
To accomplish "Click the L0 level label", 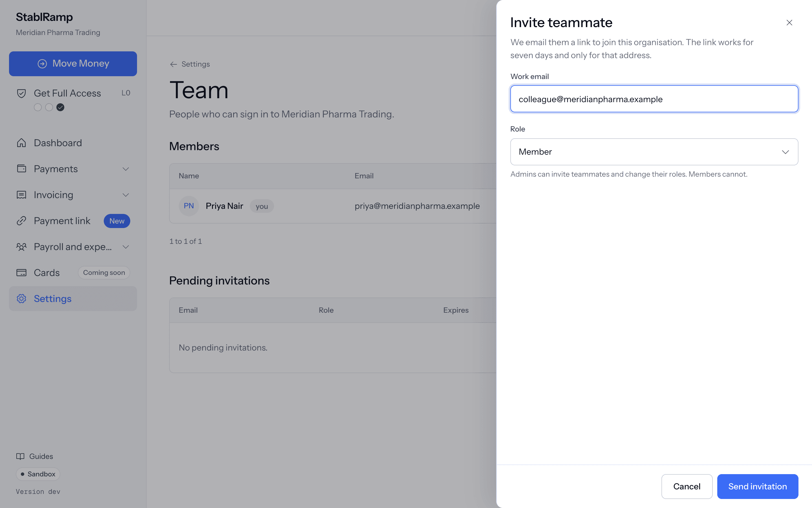I will coord(126,93).
